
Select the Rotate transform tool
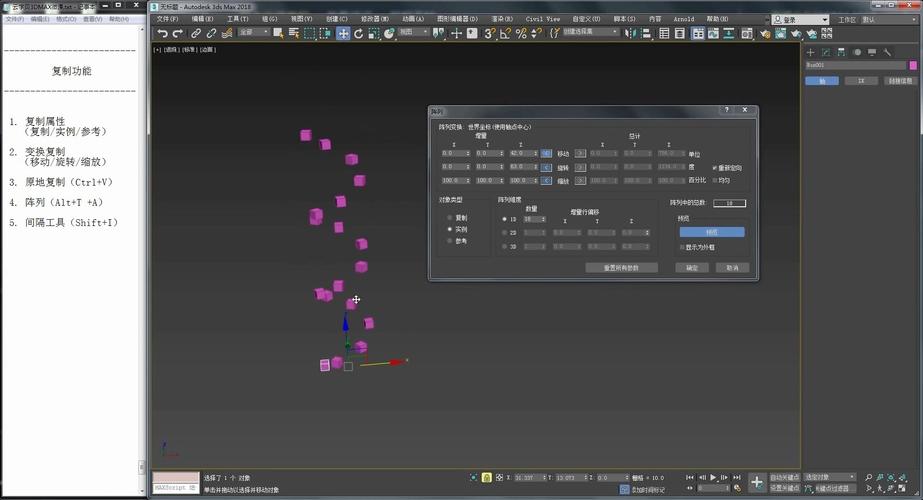pos(358,33)
